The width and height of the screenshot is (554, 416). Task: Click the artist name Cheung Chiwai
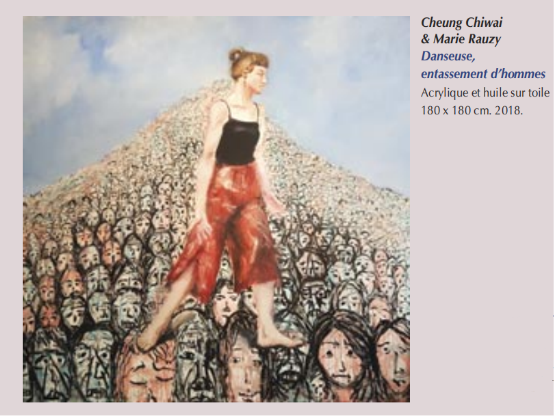461,23
